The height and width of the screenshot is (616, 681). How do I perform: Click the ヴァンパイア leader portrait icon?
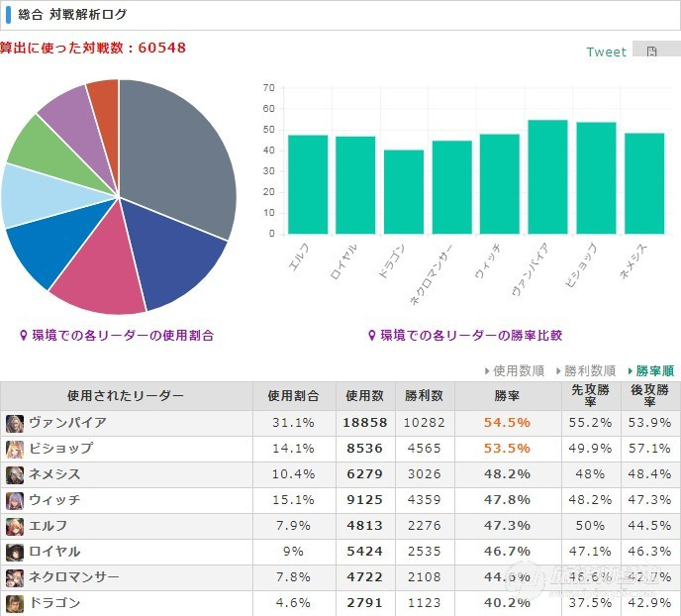[x=15, y=424]
